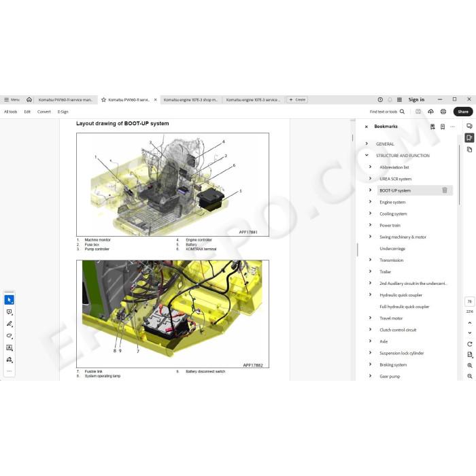The width and height of the screenshot is (476, 476).
Task: Open Convert menu
Action: pos(44,112)
